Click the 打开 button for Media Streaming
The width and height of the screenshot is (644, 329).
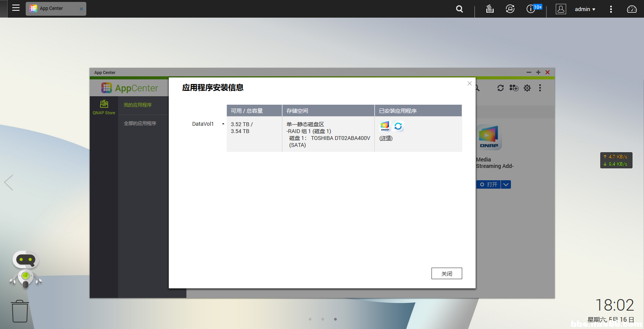489,184
